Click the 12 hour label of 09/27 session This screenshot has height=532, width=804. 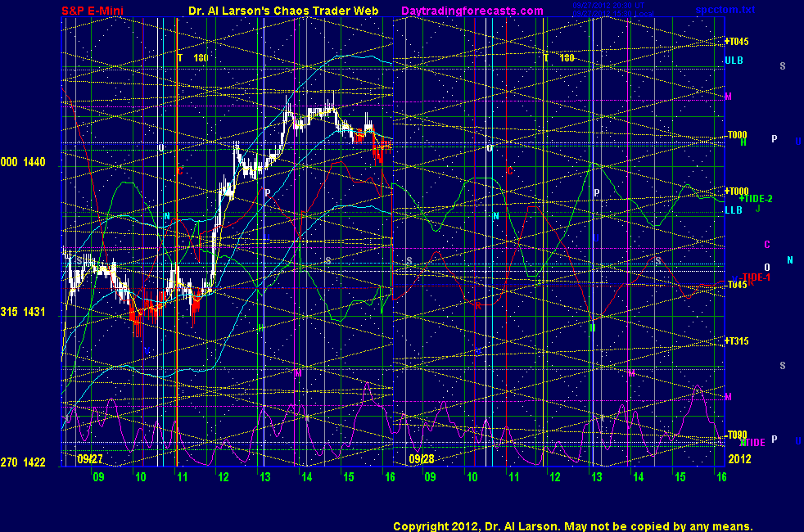(223, 477)
